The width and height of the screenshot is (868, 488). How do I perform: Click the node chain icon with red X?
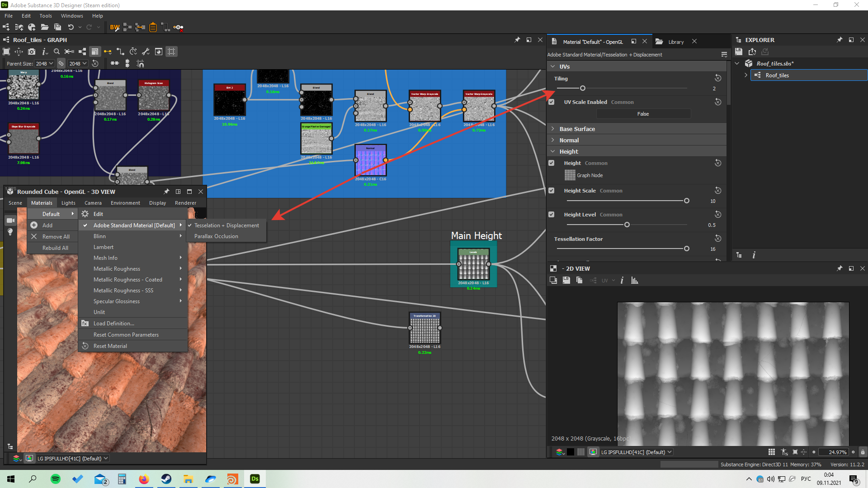179,27
